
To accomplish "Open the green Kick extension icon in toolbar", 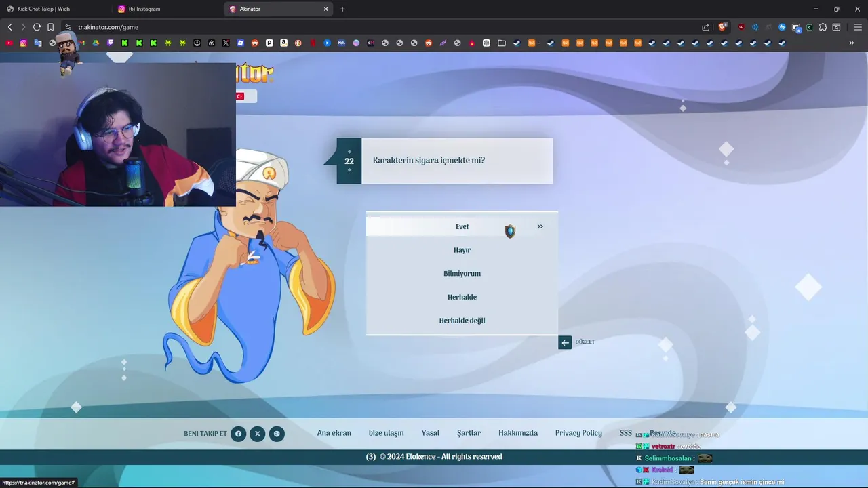I will (x=809, y=27).
